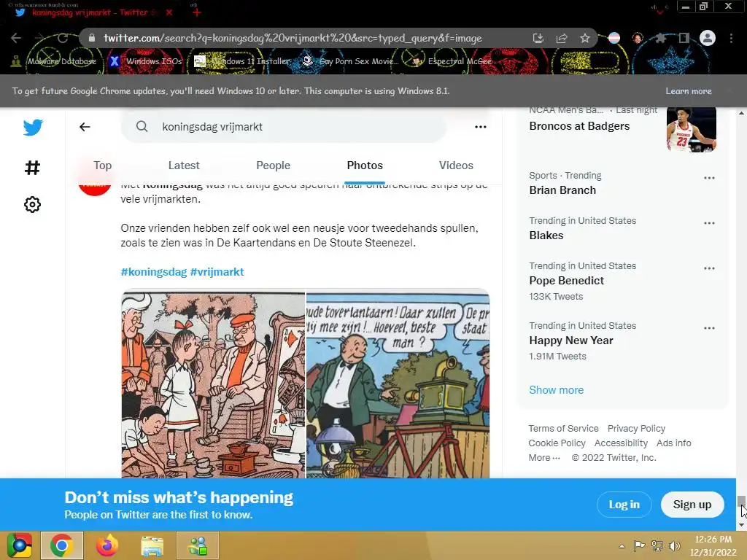Bookmark this page with star icon
The width and height of the screenshot is (747, 560).
585,38
